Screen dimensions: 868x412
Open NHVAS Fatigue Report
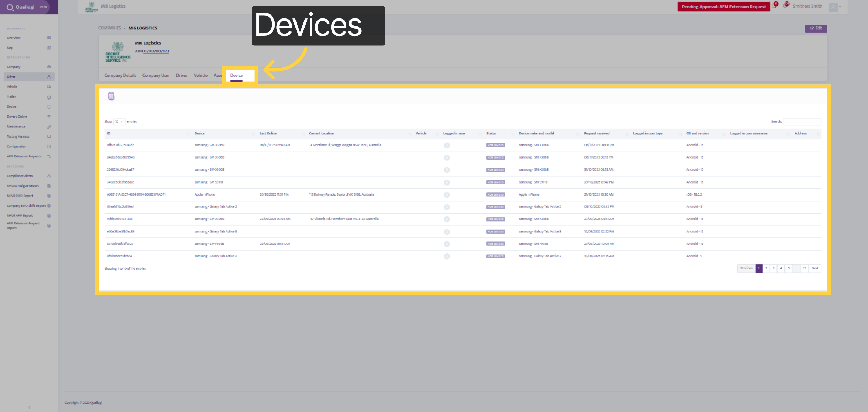tap(29, 186)
